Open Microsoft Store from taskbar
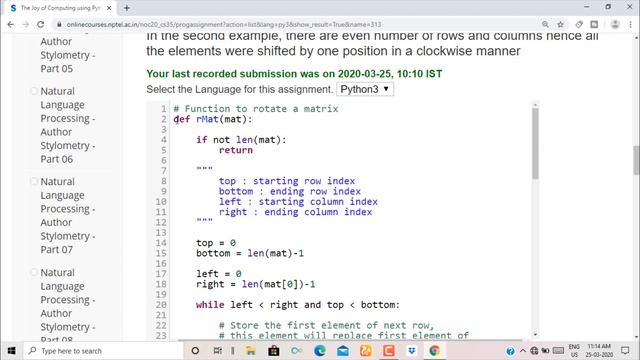 click(x=273, y=351)
